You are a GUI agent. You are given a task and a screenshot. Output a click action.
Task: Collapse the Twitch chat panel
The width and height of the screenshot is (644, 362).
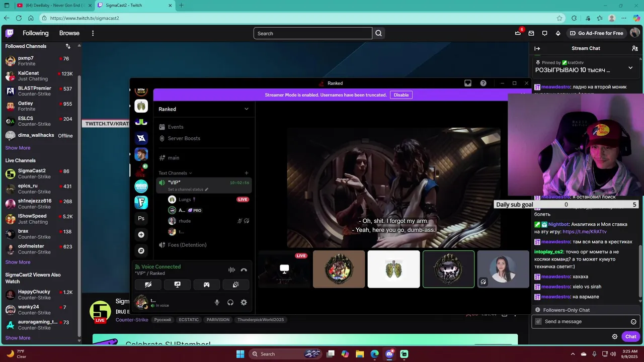coord(537,49)
